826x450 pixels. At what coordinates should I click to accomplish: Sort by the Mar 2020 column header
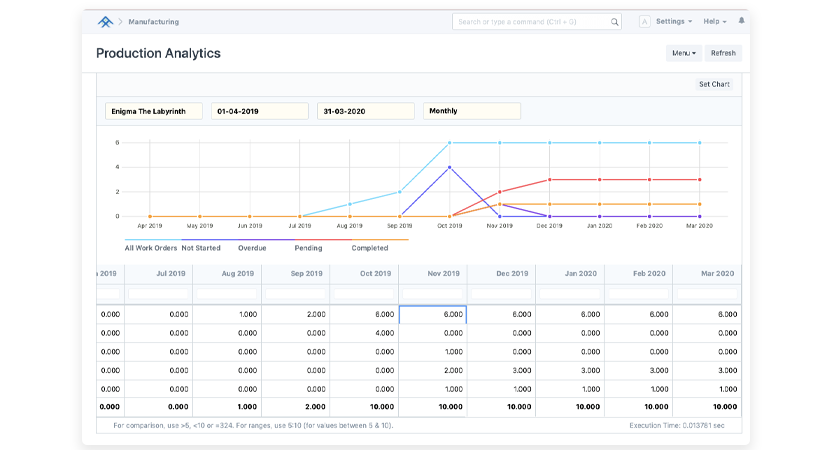click(707, 273)
